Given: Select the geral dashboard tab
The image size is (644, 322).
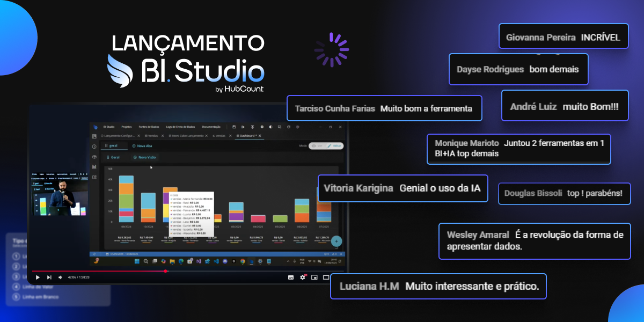Looking at the screenshot, I should tap(114, 145).
